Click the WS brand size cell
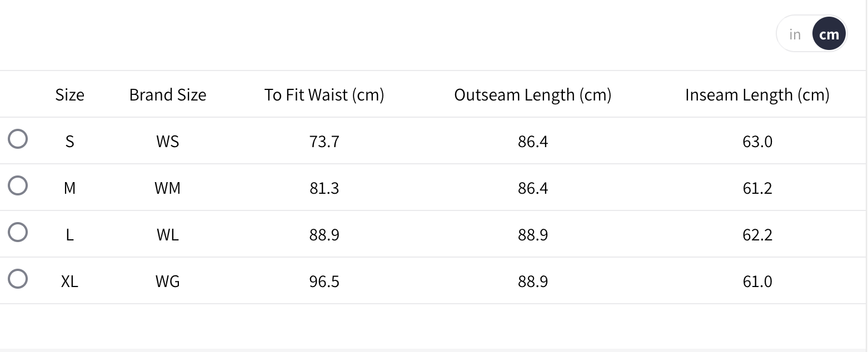The height and width of the screenshot is (352, 868). pos(167,142)
